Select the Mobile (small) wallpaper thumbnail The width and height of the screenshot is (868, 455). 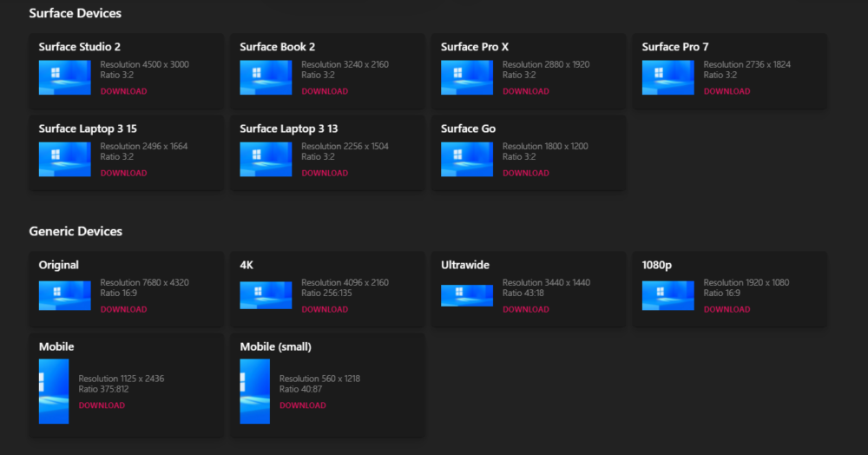pos(254,392)
